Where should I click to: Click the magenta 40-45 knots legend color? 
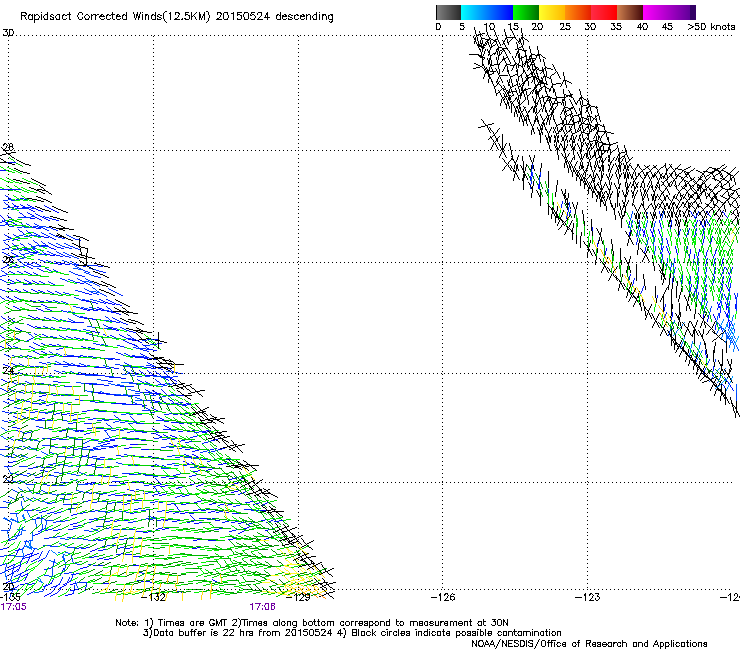tap(656, 12)
